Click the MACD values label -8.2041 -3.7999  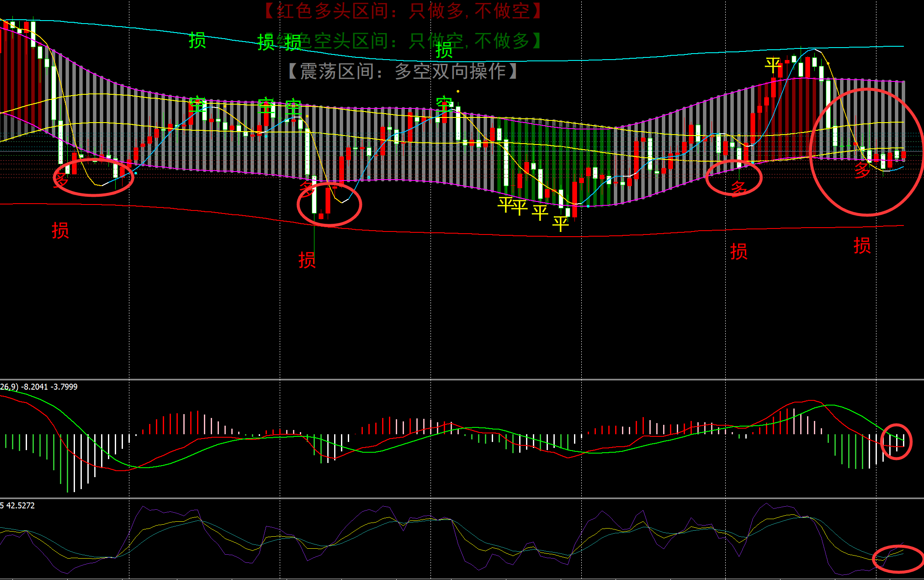tap(50, 387)
